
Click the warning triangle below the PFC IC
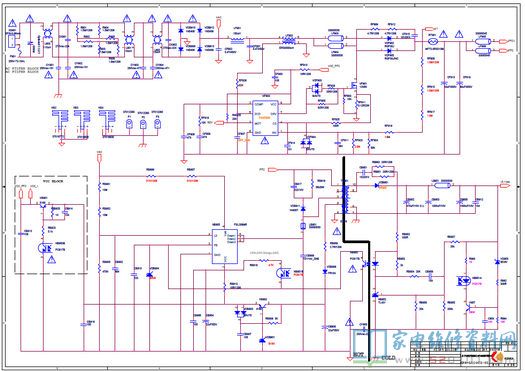point(265,141)
